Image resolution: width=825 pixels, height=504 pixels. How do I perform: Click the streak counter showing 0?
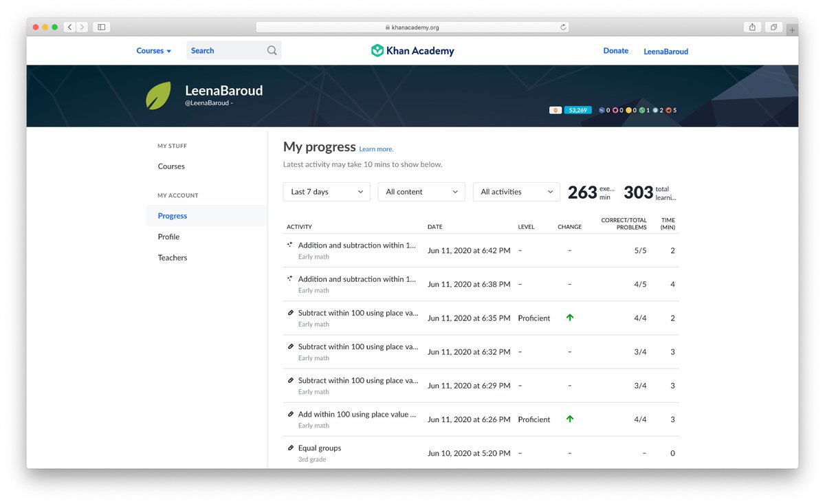(555, 110)
